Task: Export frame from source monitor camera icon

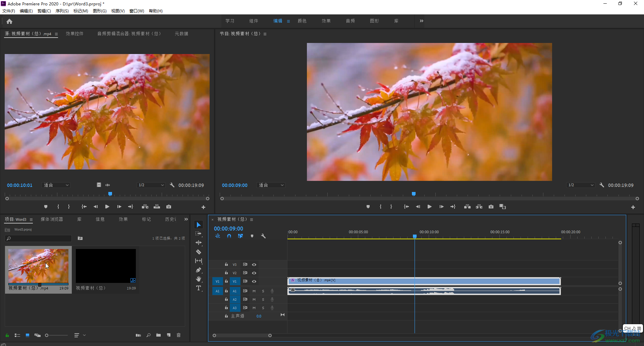Action: 169,207
